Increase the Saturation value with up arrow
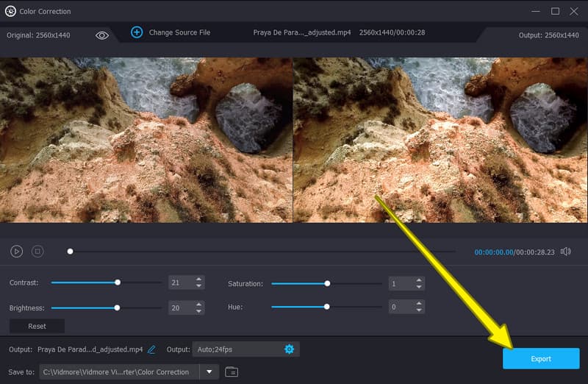 click(x=419, y=280)
